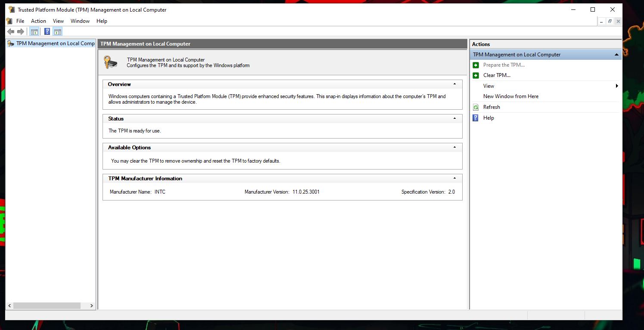Click TPM tree node icon in left pane

[x=11, y=43]
